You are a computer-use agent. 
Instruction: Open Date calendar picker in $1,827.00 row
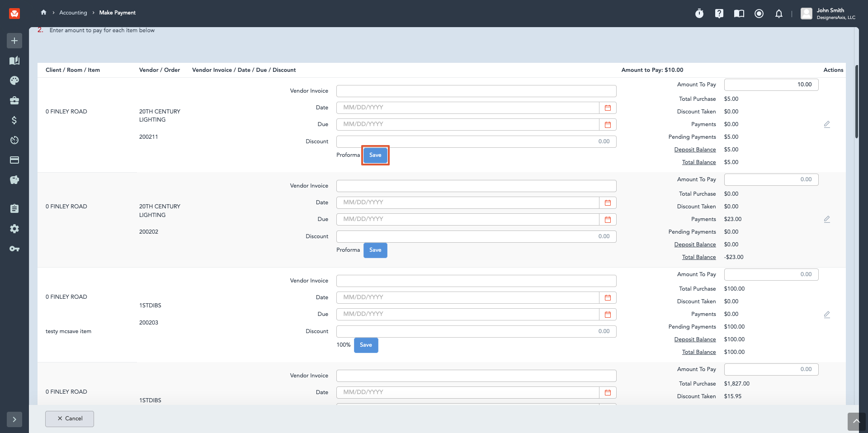(608, 392)
